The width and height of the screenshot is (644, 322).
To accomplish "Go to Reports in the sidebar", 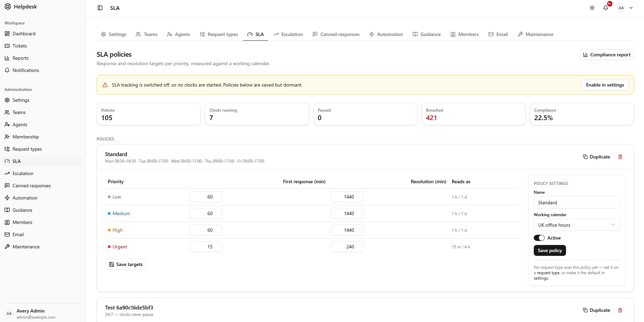I will pyautogui.click(x=42, y=58).
